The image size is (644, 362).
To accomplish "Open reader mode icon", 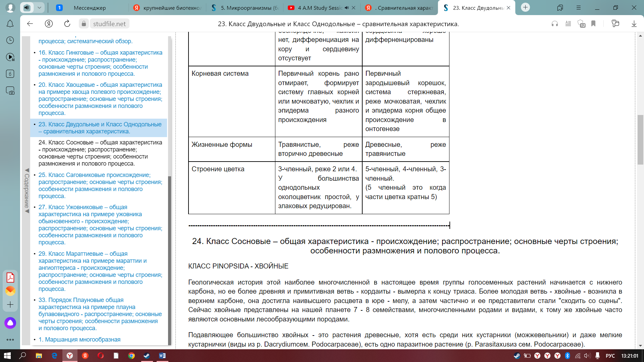I will click(x=568, y=23).
